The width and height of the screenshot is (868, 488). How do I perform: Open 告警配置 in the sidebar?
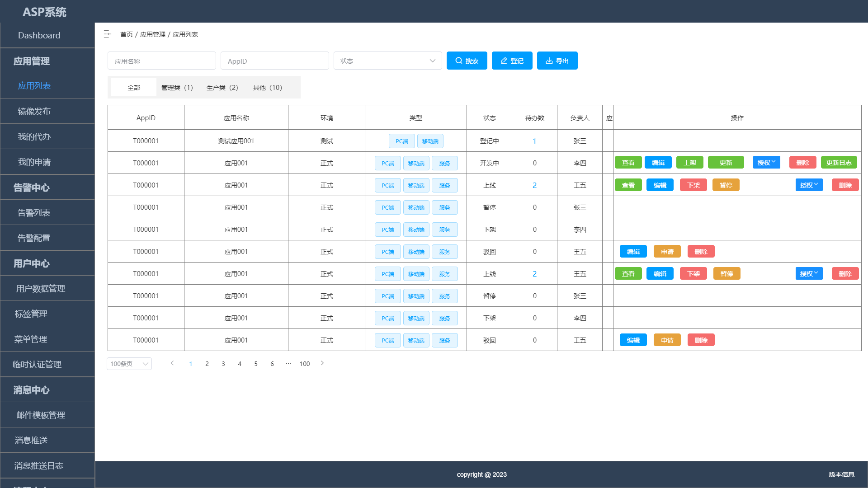click(47, 238)
